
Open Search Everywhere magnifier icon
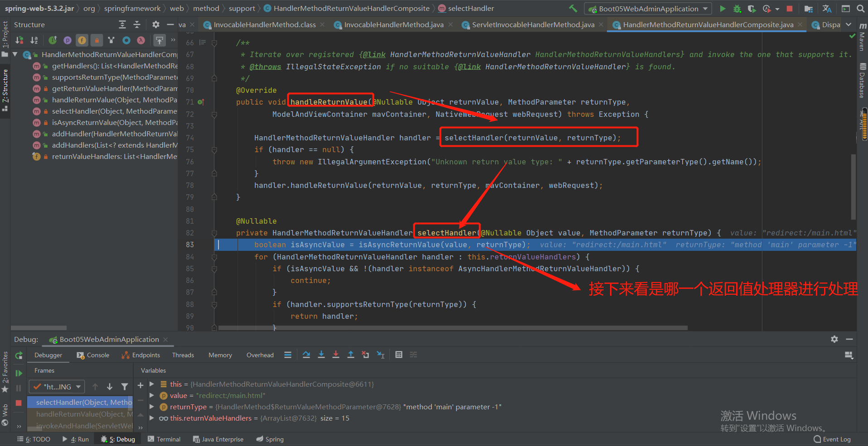(860, 9)
